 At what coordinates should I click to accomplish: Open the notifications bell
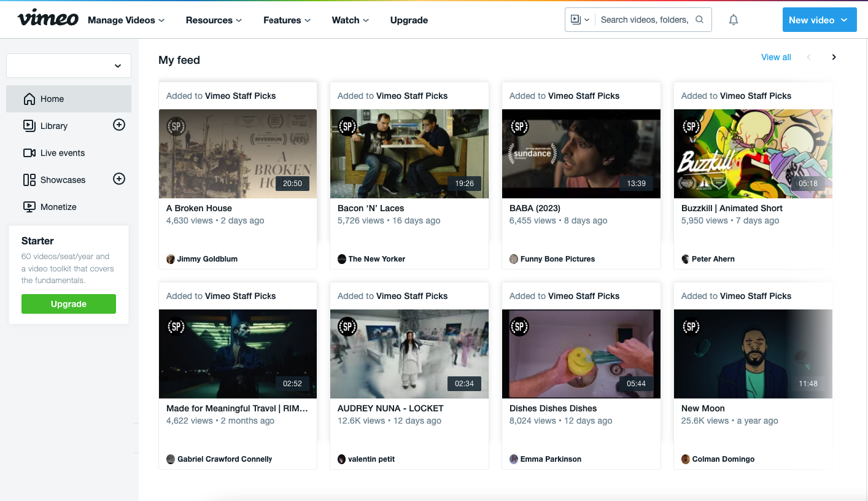click(733, 20)
